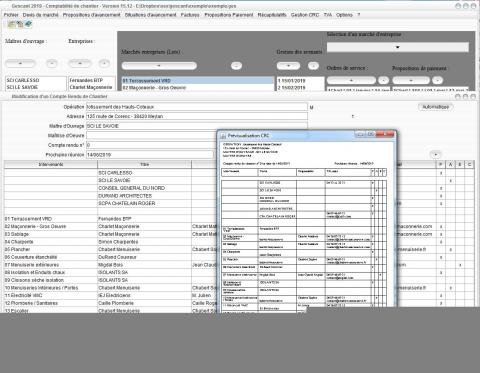Click the E column header
The height and width of the screenshot is (373, 480).
click(460, 164)
